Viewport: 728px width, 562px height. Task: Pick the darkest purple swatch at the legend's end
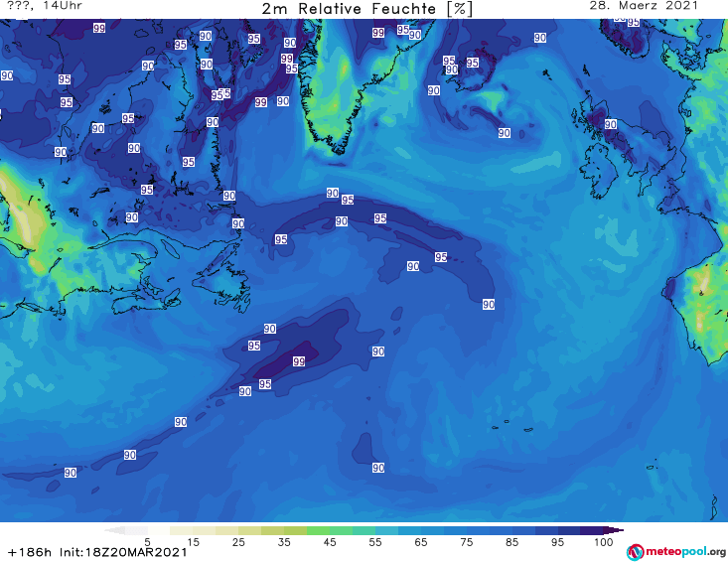tap(614, 530)
